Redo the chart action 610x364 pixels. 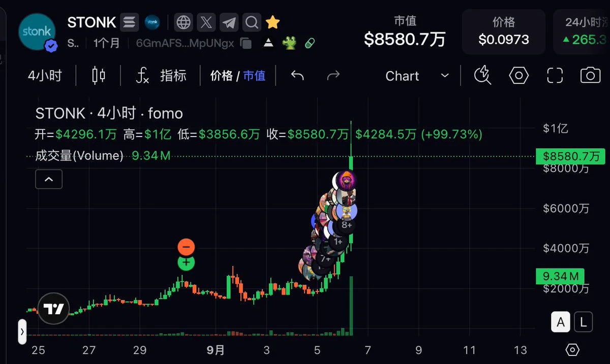pyautogui.click(x=333, y=76)
